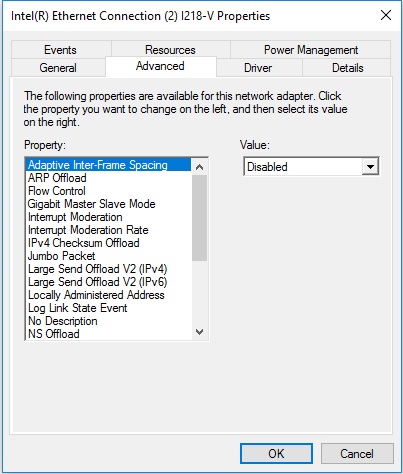The image size is (403, 474).
Task: Switch to the Resources tab
Action: click(170, 50)
